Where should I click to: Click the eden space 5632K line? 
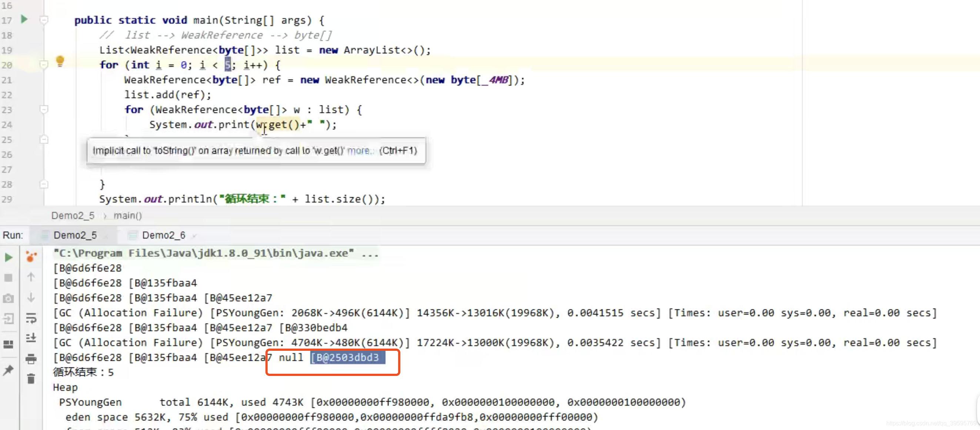(331, 417)
